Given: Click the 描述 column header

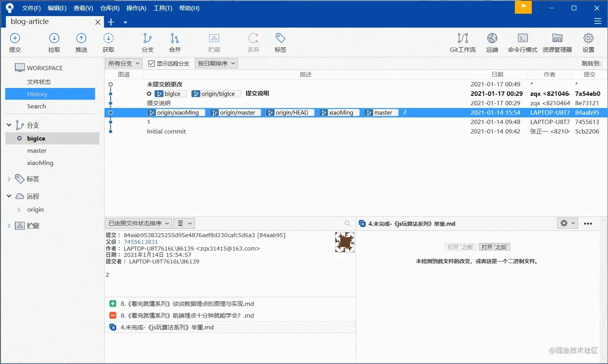Looking at the screenshot, I should click(x=306, y=74).
